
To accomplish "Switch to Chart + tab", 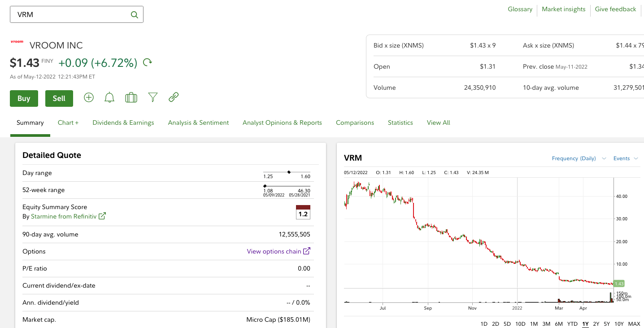I will point(68,122).
